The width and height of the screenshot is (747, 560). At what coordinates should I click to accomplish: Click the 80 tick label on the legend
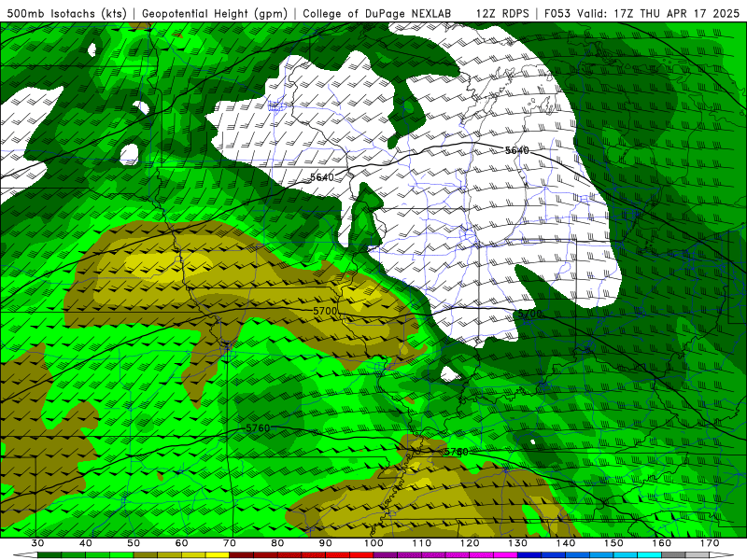[x=277, y=543]
